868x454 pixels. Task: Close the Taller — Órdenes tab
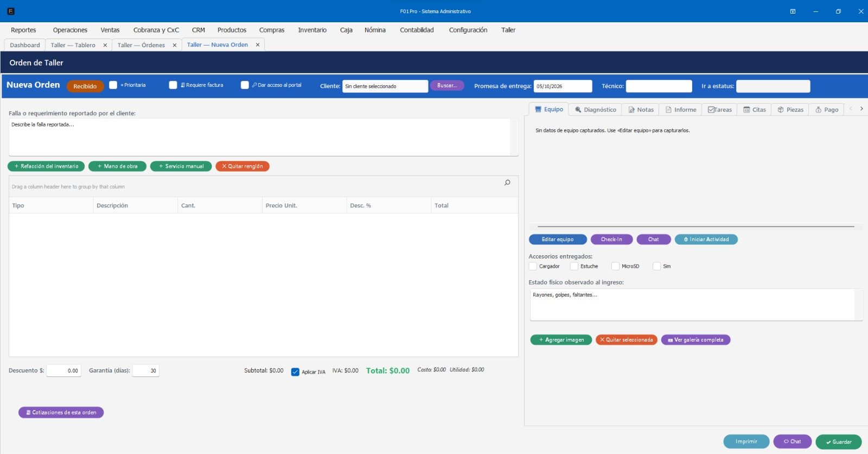[x=175, y=46]
